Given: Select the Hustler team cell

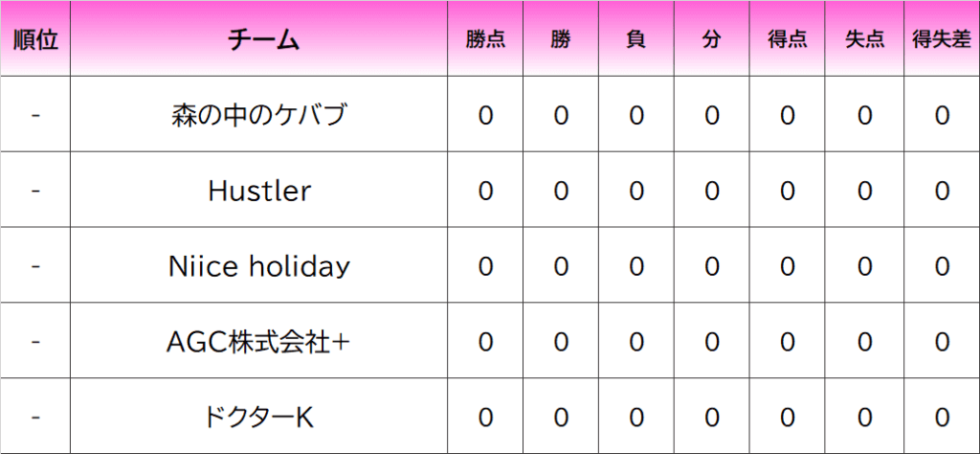Looking at the screenshot, I should 259,191.
